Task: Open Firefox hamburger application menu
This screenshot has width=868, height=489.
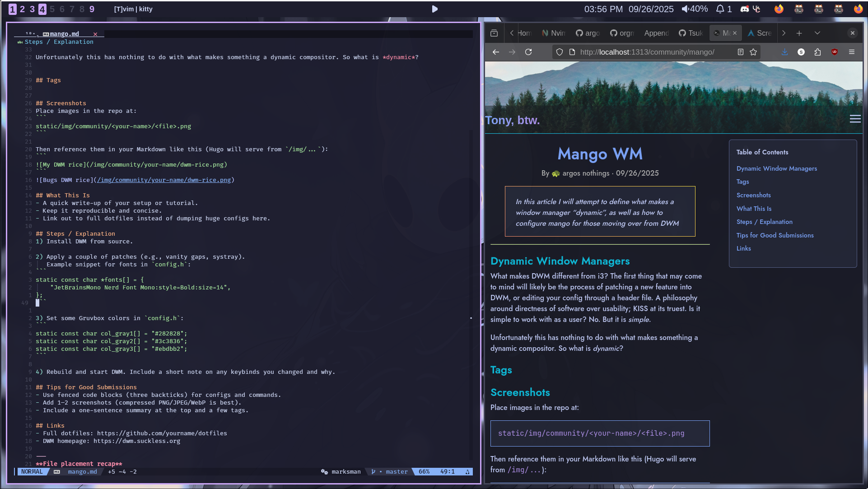Action: click(852, 52)
